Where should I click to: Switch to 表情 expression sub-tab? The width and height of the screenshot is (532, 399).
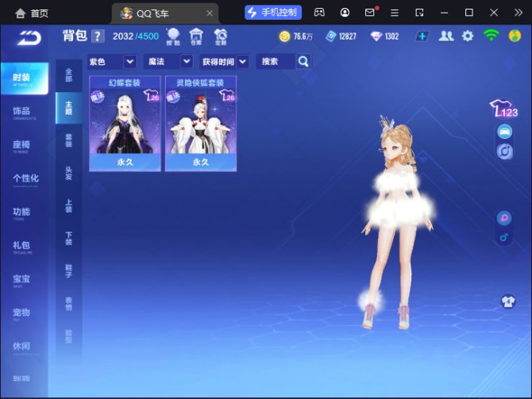coord(68,304)
